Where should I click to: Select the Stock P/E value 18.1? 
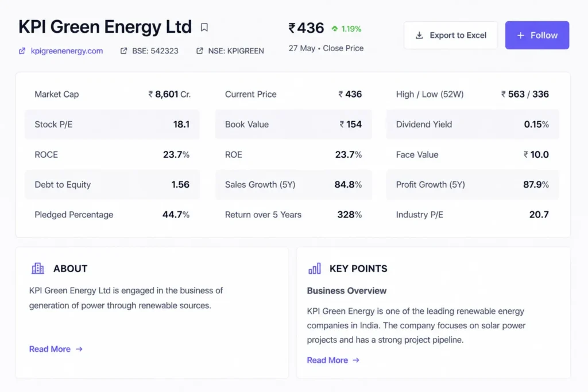[x=181, y=125]
